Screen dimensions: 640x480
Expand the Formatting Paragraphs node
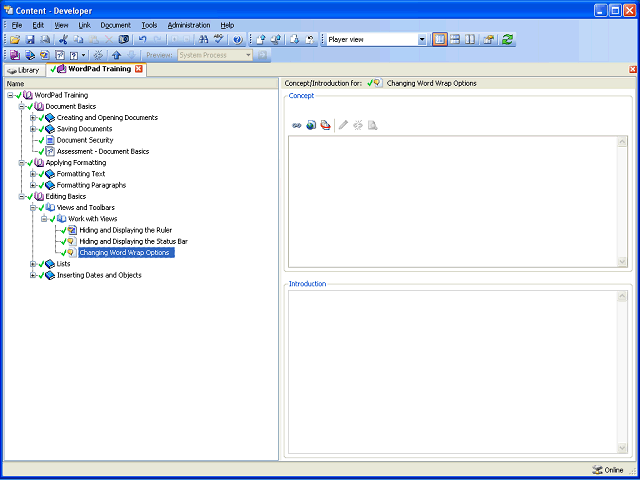[x=33, y=185]
